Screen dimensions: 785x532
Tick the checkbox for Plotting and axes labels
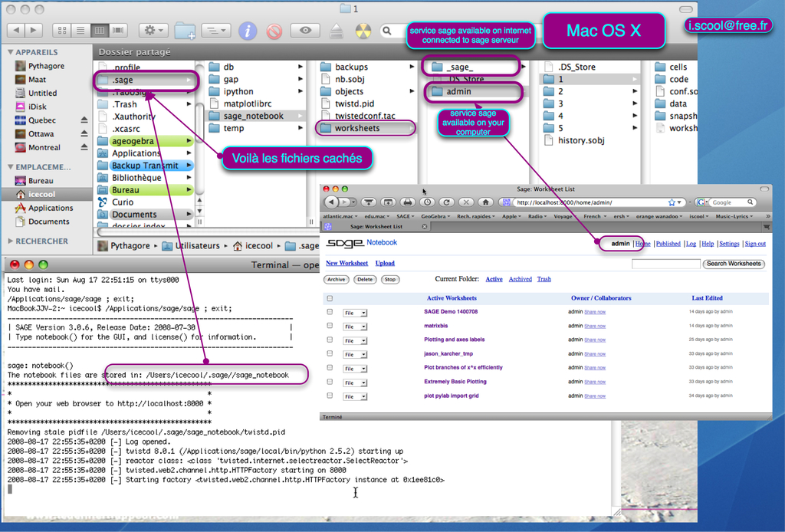click(330, 340)
